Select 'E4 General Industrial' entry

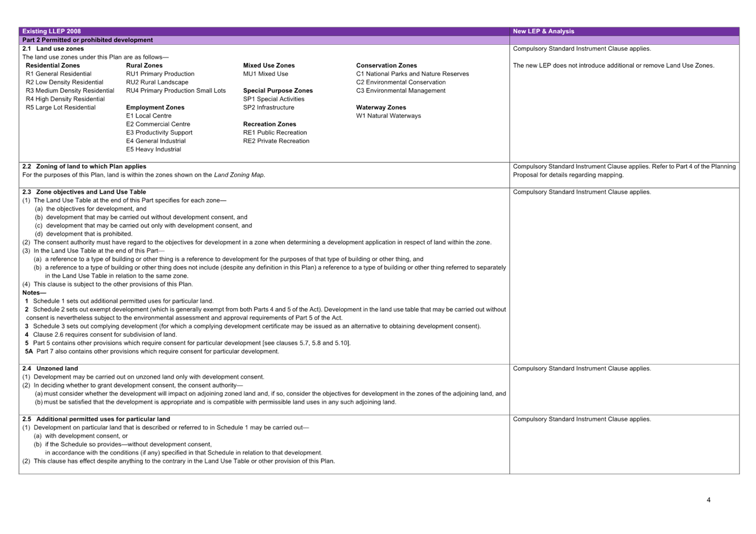[x=156, y=141]
